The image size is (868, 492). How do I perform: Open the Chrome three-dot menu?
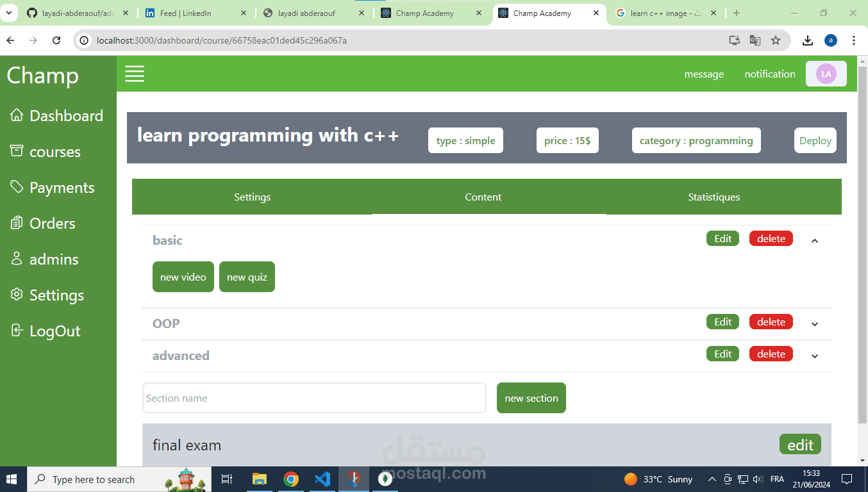(854, 40)
